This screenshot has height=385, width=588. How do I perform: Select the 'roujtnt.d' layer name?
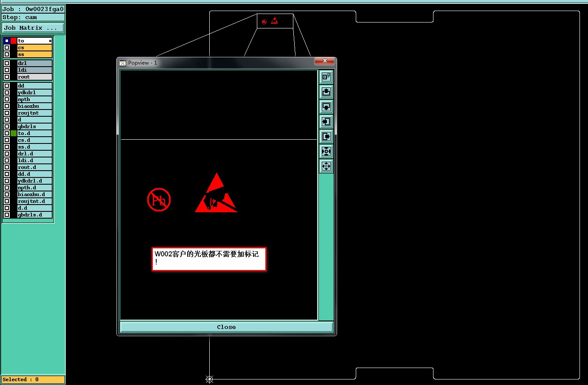[34, 201]
